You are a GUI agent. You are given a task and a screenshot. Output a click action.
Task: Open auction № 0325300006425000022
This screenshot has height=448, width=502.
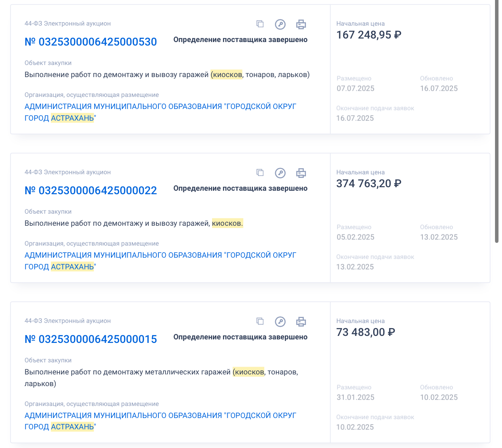click(91, 191)
